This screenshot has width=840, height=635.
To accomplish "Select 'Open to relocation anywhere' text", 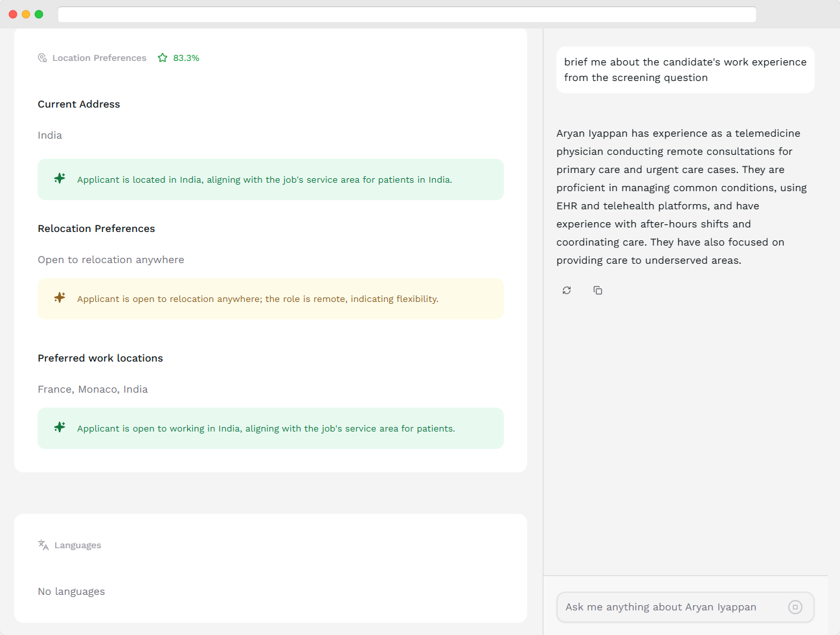I will click(111, 259).
